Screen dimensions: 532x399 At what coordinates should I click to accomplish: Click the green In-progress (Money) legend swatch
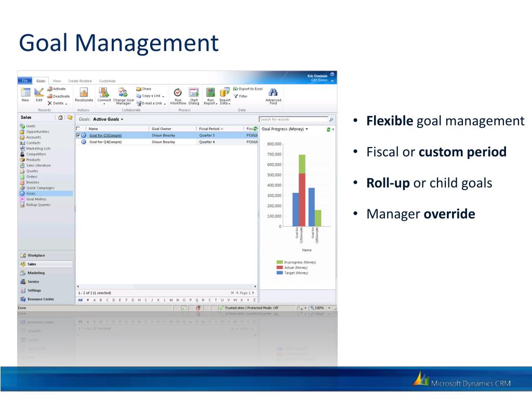point(280,262)
